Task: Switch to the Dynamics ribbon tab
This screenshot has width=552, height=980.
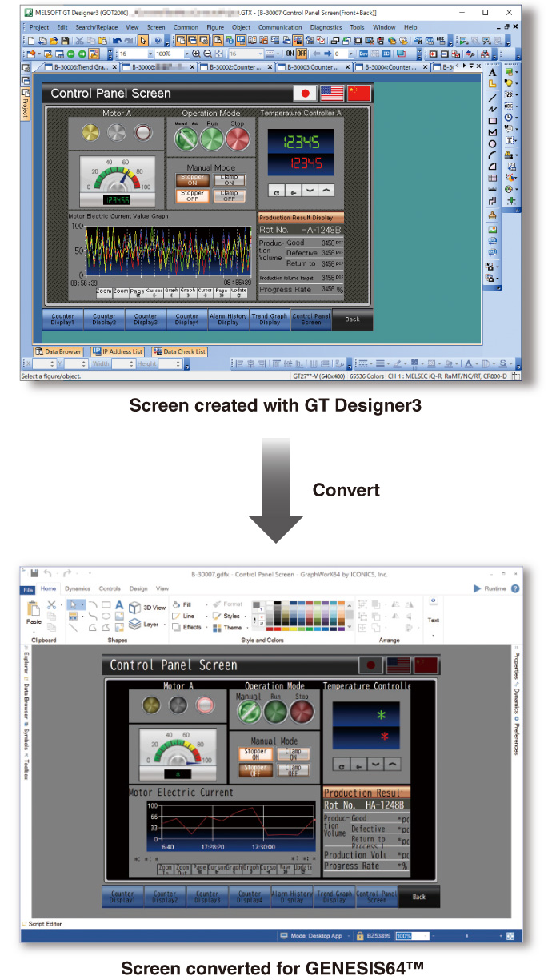Action: coord(78,588)
